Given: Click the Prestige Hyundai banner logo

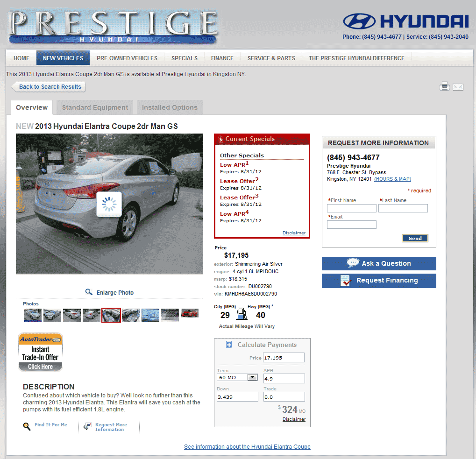Looking at the screenshot, I should click(113, 27).
